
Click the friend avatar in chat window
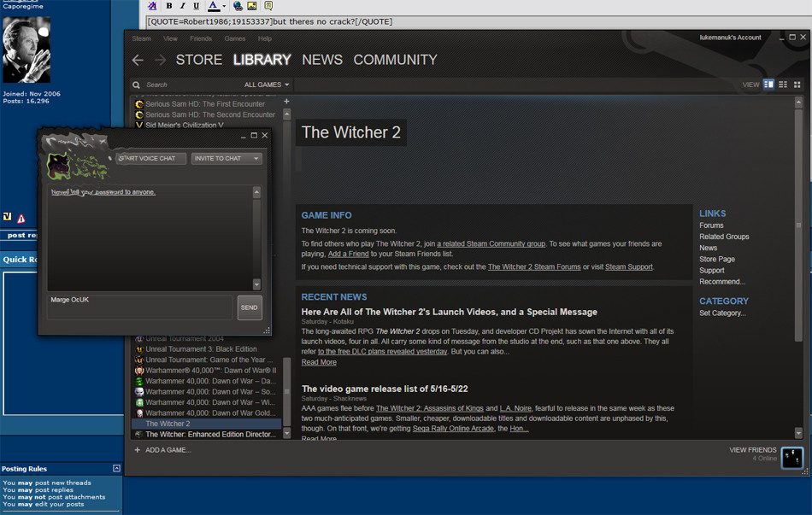[58, 165]
